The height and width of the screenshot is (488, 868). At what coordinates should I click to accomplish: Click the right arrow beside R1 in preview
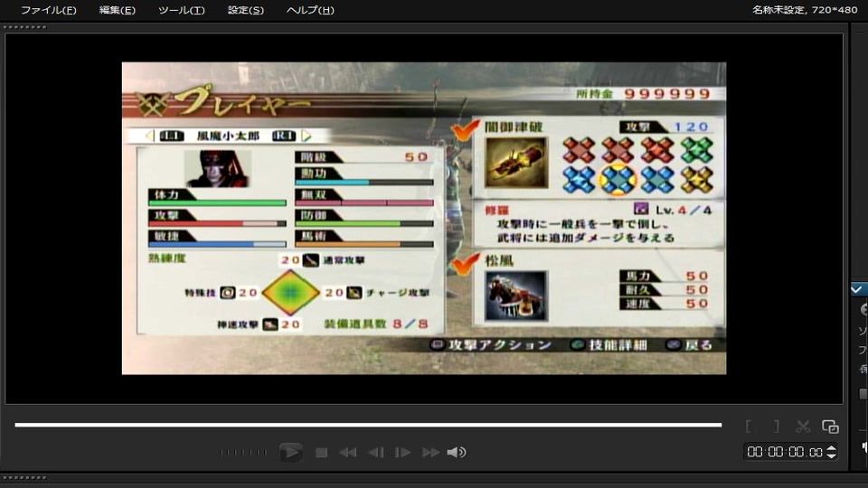[307, 136]
